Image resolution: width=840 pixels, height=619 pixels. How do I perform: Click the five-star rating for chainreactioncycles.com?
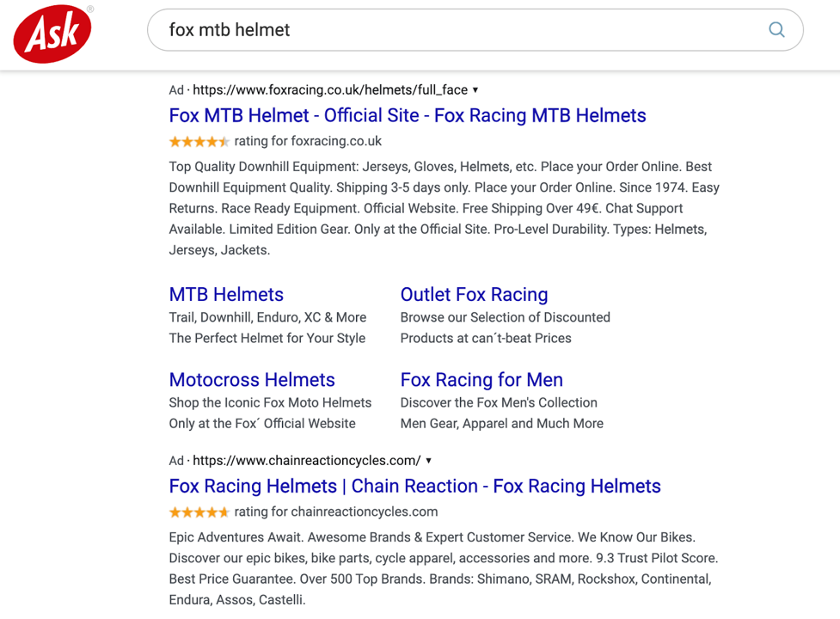tap(199, 512)
